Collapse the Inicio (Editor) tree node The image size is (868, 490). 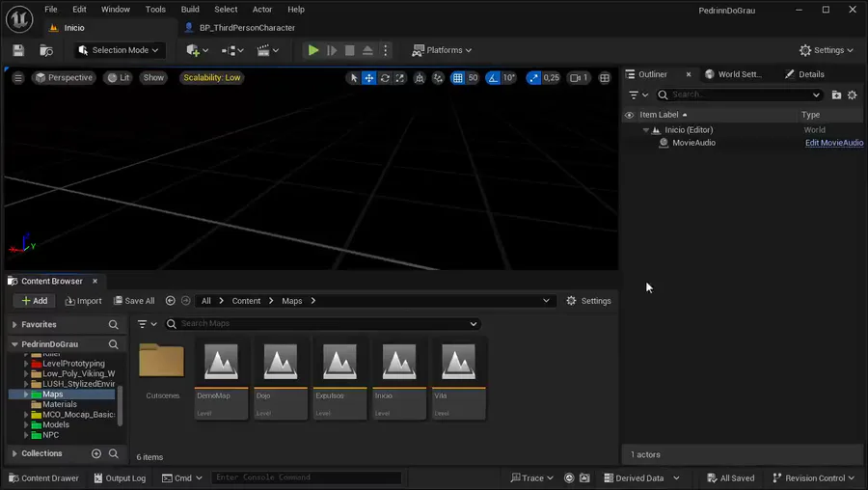click(x=646, y=129)
